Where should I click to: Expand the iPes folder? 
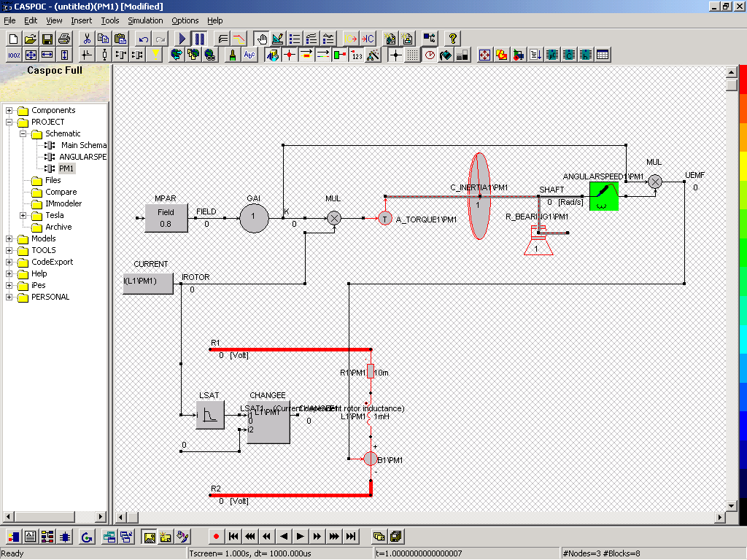click(x=9, y=285)
